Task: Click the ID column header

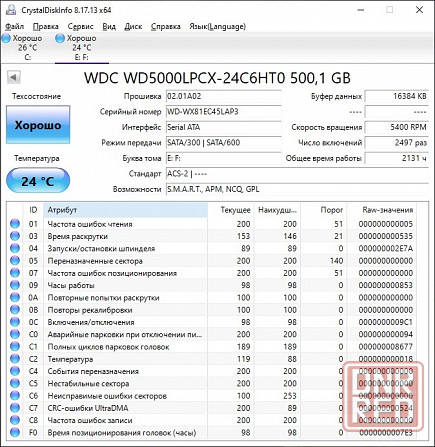Action: (x=33, y=210)
